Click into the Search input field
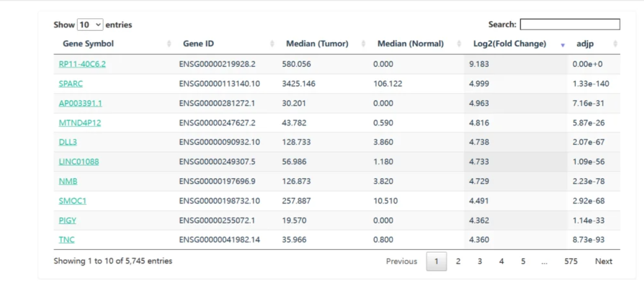Viewport: 644px width, 299px height. pyautogui.click(x=569, y=24)
